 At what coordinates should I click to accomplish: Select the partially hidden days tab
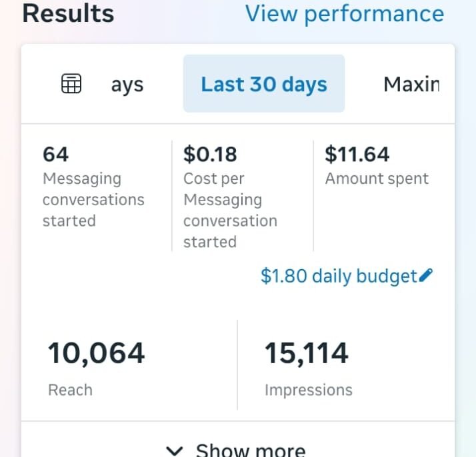point(127,85)
